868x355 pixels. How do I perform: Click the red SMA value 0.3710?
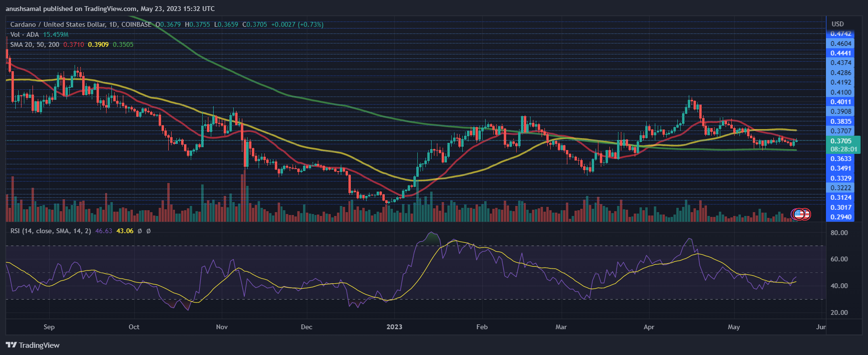(74, 44)
